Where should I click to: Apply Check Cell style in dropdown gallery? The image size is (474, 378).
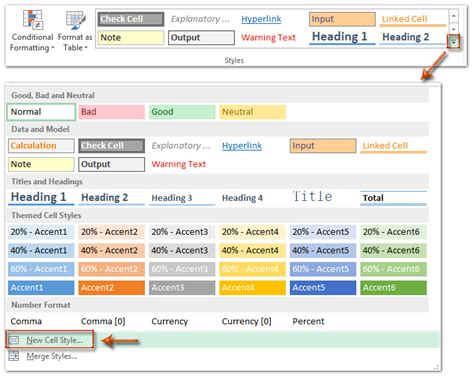(112, 146)
